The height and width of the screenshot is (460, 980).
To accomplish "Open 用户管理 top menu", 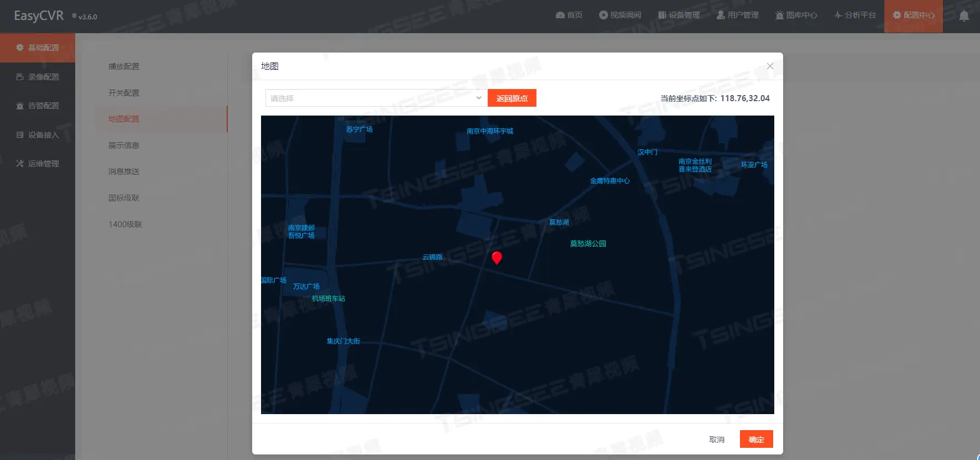I will 738,15.
